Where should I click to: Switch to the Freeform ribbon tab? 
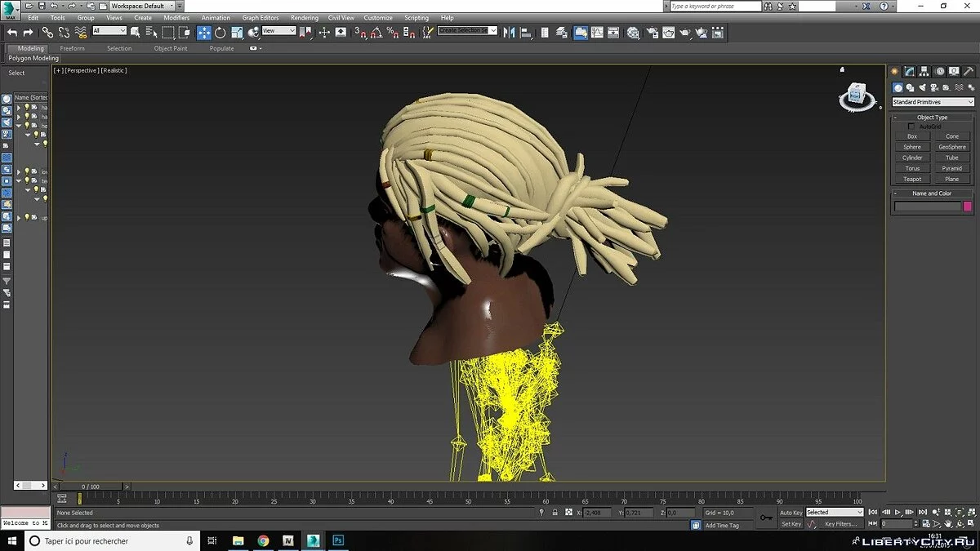coord(72,48)
